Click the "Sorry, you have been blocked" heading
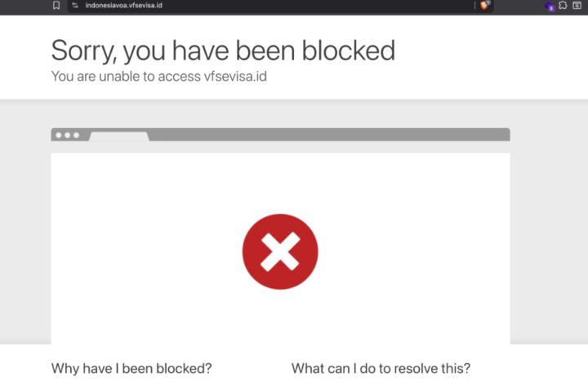Viewport: 588px width, 382px height. point(223,51)
